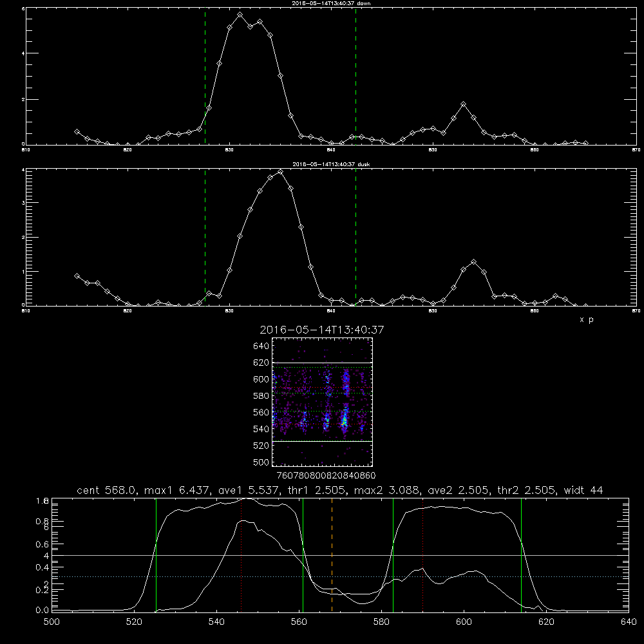Click the dawn plot's 820 x-axis label
Viewport: 644px width, 644px height.
[128, 150]
